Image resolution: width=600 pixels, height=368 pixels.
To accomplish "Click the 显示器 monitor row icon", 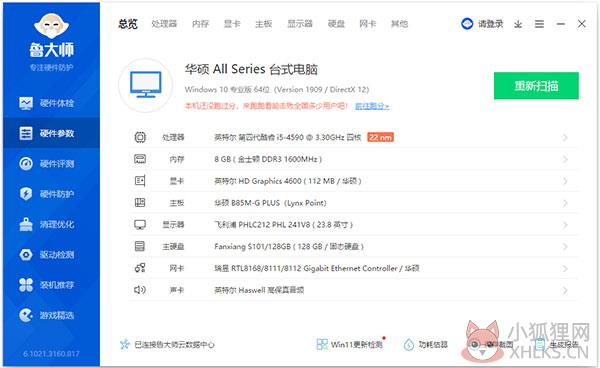I will coord(140,225).
